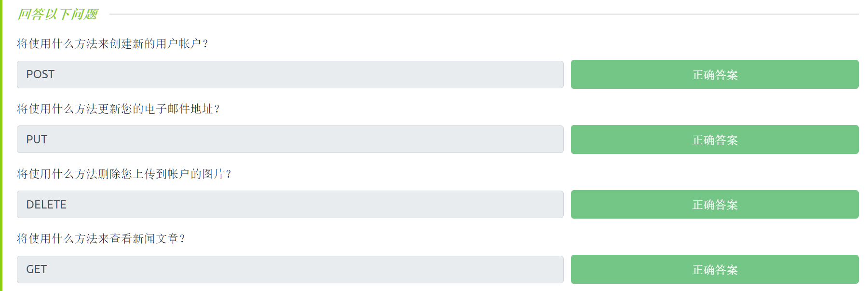
Task: Click the 回答以下问题 section heading
Action: point(57,14)
